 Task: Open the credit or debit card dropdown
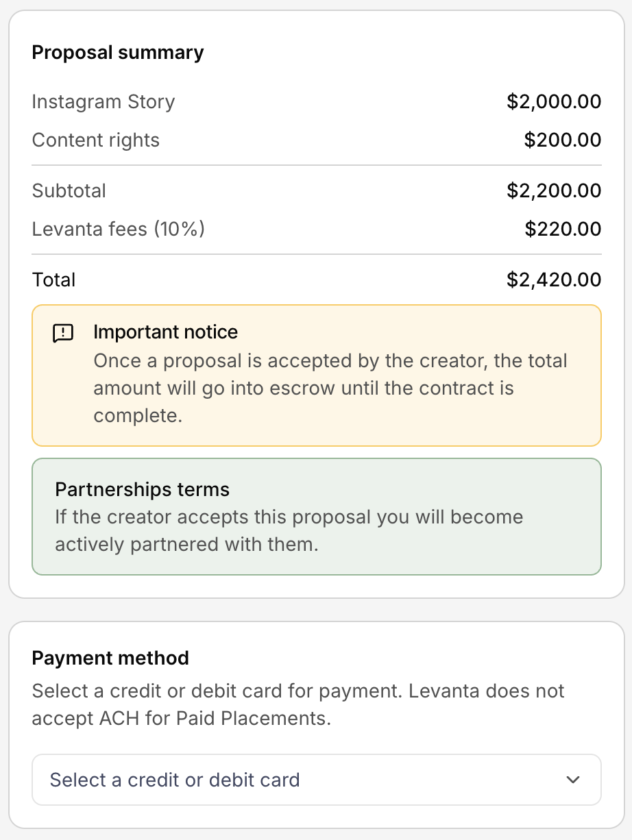point(316,780)
